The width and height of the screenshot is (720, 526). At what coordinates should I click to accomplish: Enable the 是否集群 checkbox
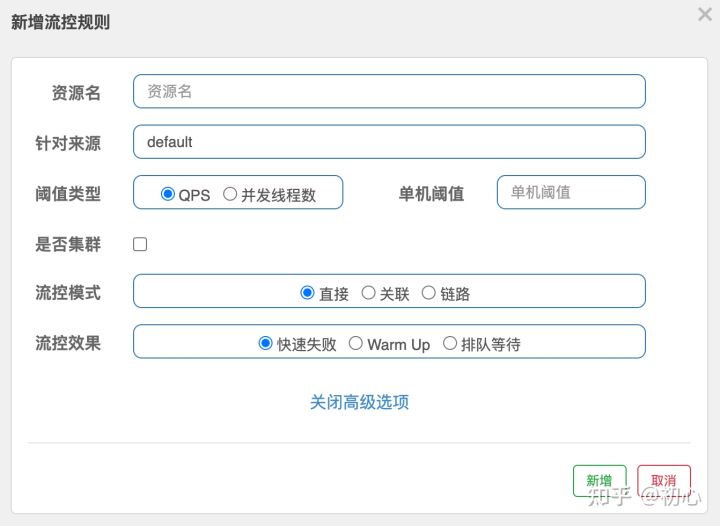coord(140,244)
